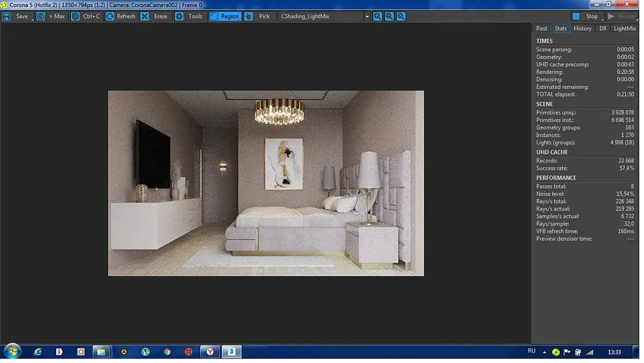
Task: Click the Render play arrow icon
Action: click(611, 16)
